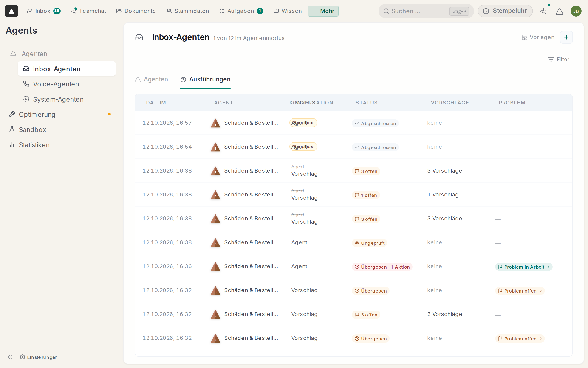Select Voice-Agenten in the sidebar
This screenshot has height=368, width=588.
[67, 84]
